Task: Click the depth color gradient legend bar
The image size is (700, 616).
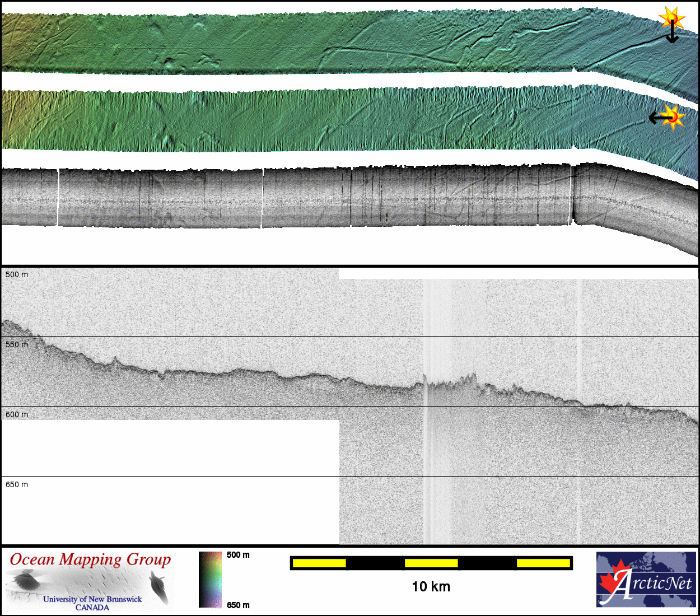Action: (x=210, y=580)
